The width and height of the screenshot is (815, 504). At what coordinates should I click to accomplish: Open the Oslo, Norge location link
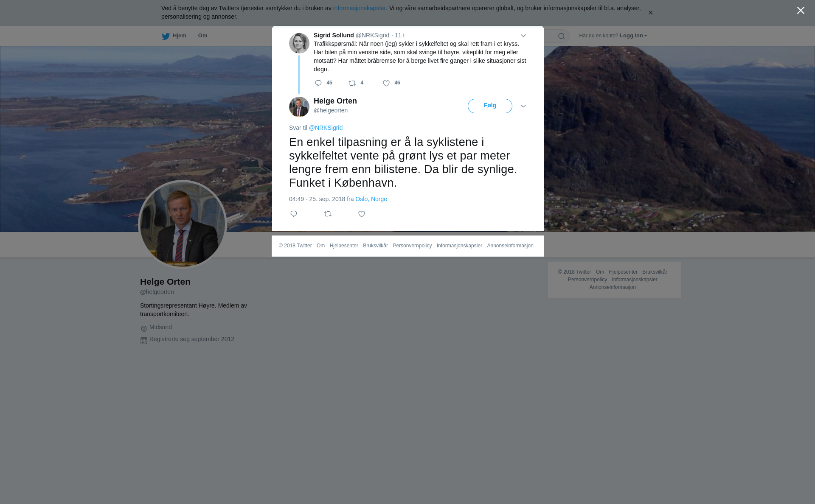click(x=371, y=199)
